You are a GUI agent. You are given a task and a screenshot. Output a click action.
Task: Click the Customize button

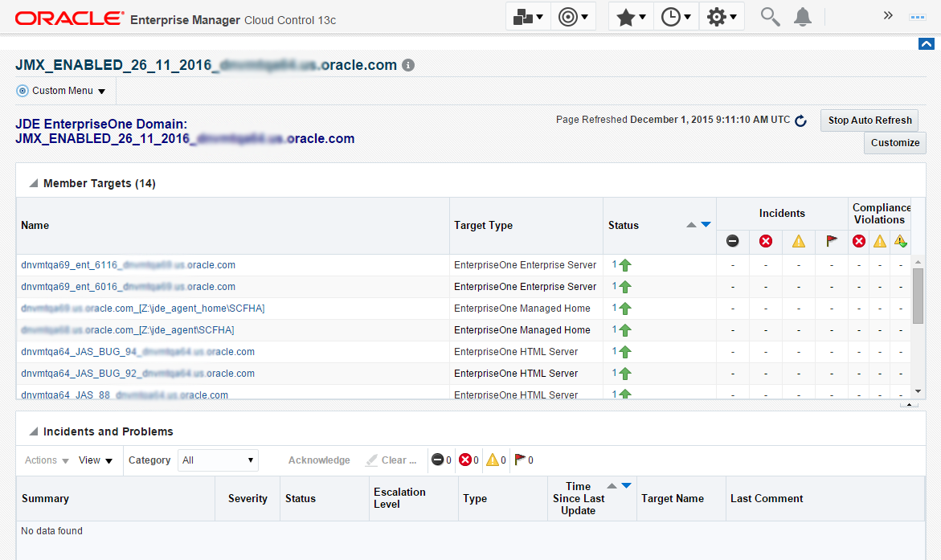click(894, 143)
